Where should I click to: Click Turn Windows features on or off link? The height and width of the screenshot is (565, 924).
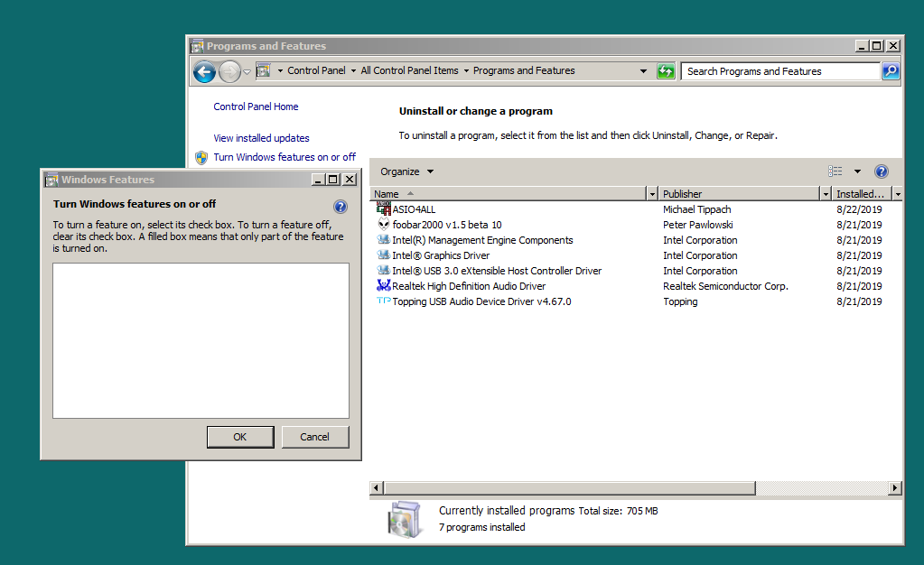click(x=285, y=157)
